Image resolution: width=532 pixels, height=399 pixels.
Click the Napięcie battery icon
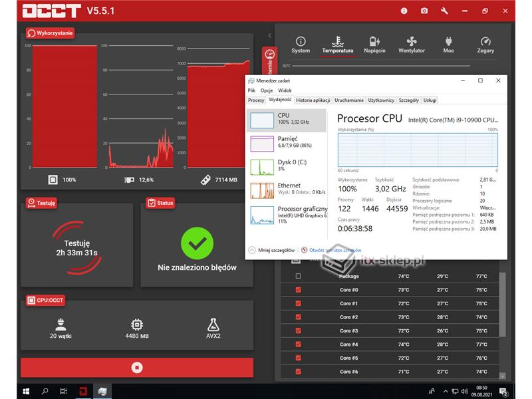click(x=374, y=41)
